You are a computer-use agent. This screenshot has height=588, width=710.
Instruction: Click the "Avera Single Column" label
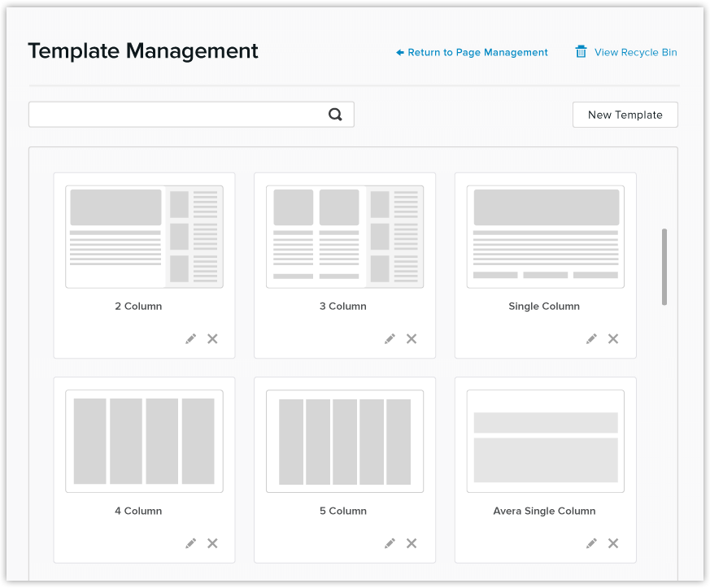click(544, 511)
